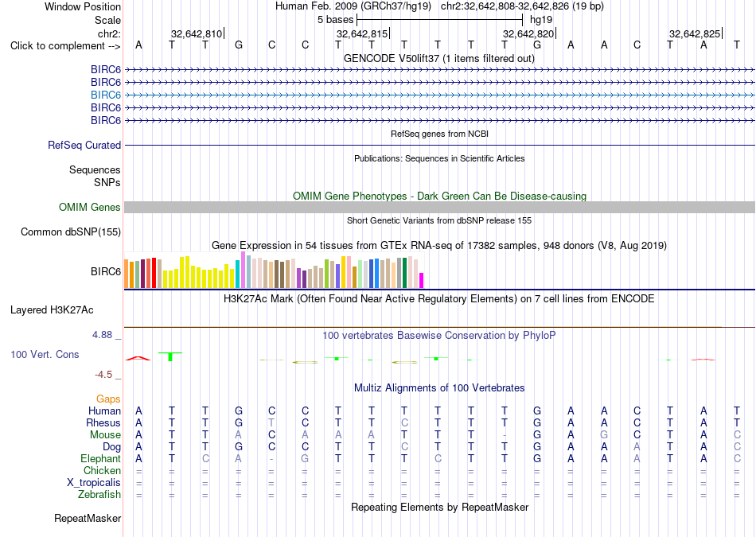The image size is (756, 537).
Task: Click the 32,642,810 position marker
Action: 197,33
